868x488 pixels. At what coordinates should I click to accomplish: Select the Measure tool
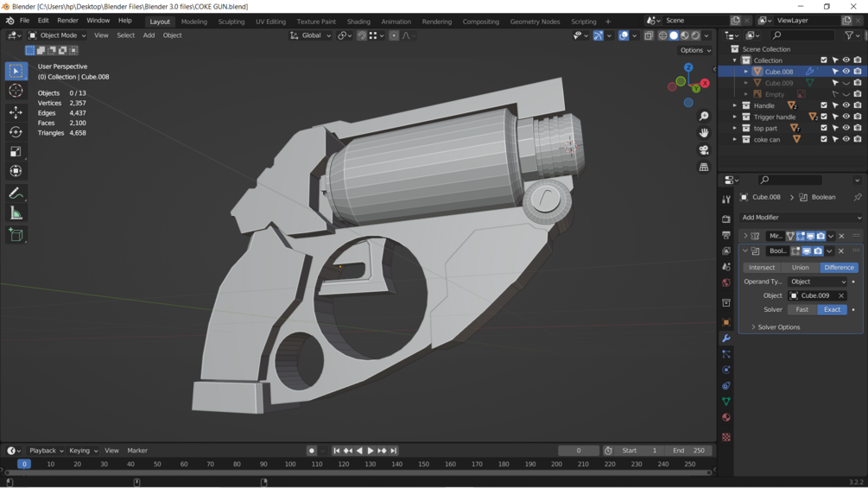click(x=16, y=213)
